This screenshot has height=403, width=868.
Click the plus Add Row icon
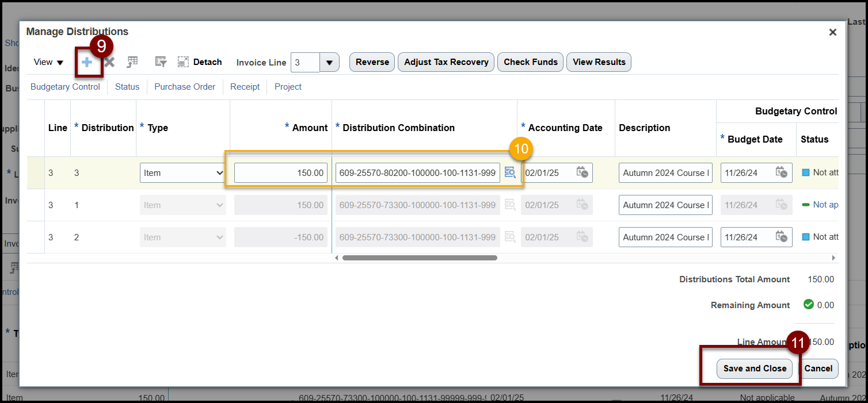click(x=87, y=62)
